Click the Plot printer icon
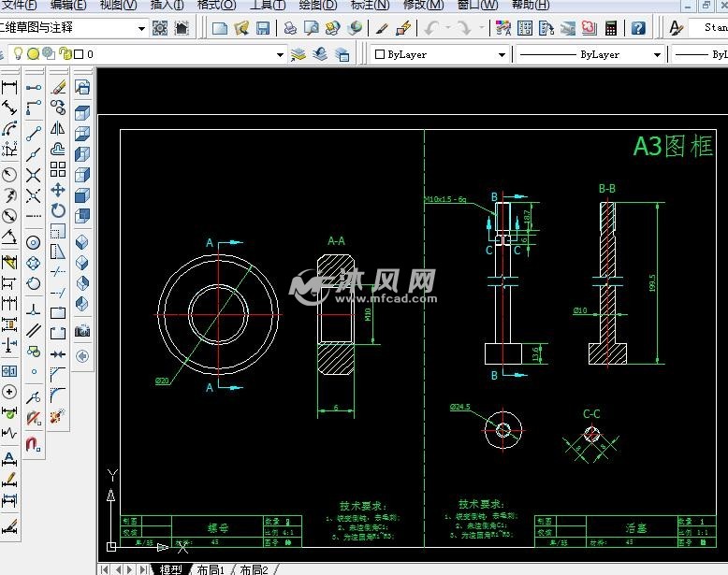 tap(291, 28)
